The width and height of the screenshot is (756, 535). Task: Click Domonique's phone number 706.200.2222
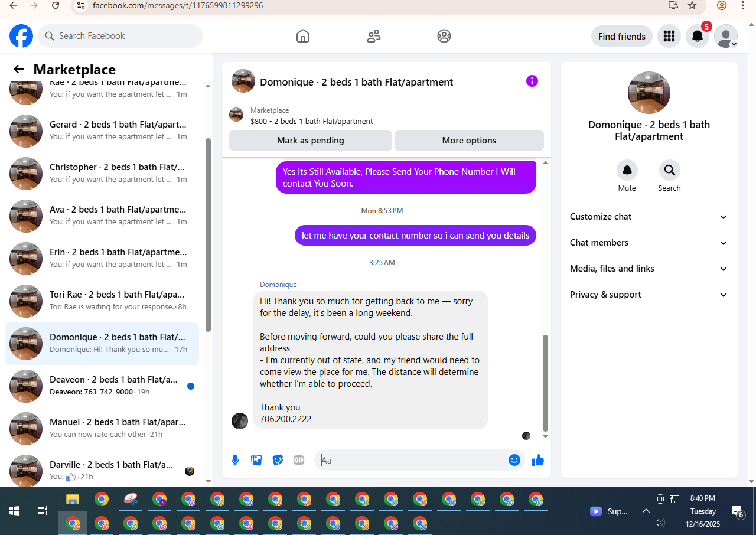coord(286,419)
